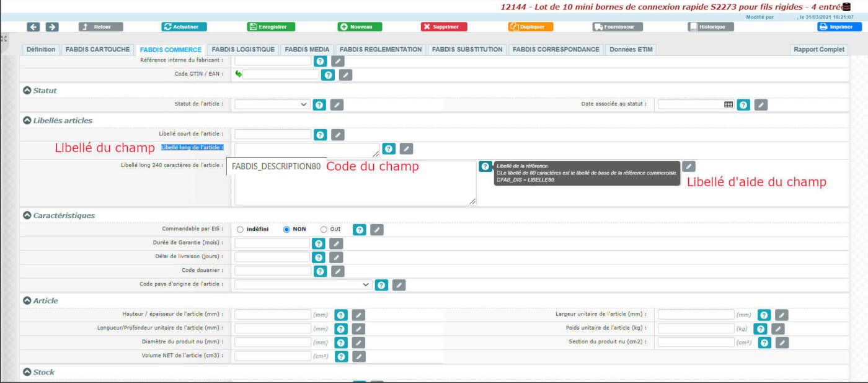Collapse the Caractéristiques section

coord(26,215)
